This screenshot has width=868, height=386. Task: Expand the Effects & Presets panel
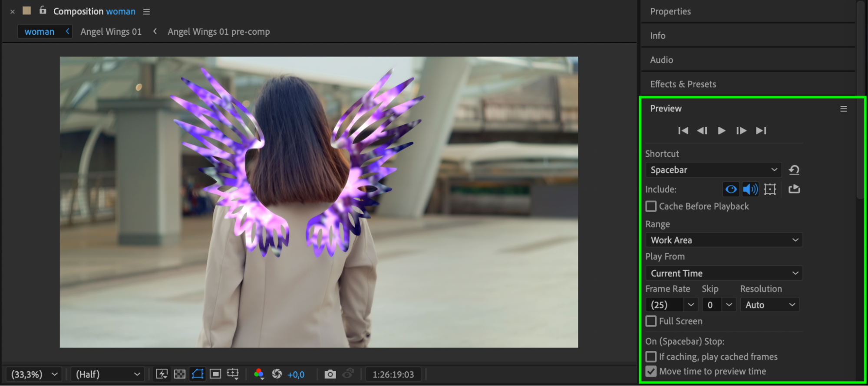(x=683, y=84)
